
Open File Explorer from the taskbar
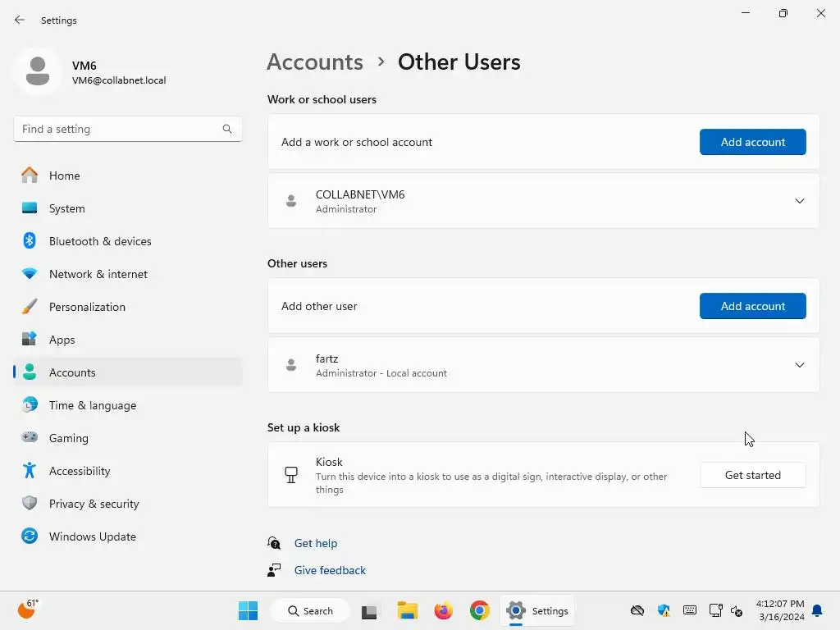(408, 611)
